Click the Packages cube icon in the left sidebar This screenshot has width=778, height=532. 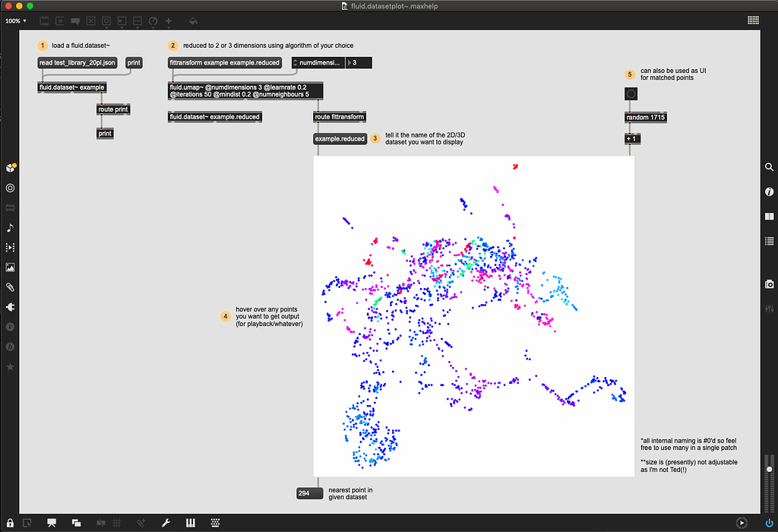9,167
